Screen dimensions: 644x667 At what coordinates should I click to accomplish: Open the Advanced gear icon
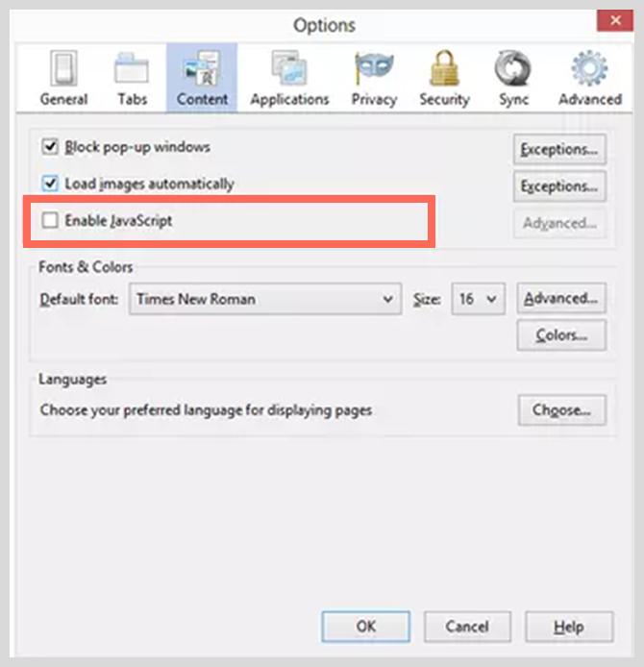tap(589, 68)
